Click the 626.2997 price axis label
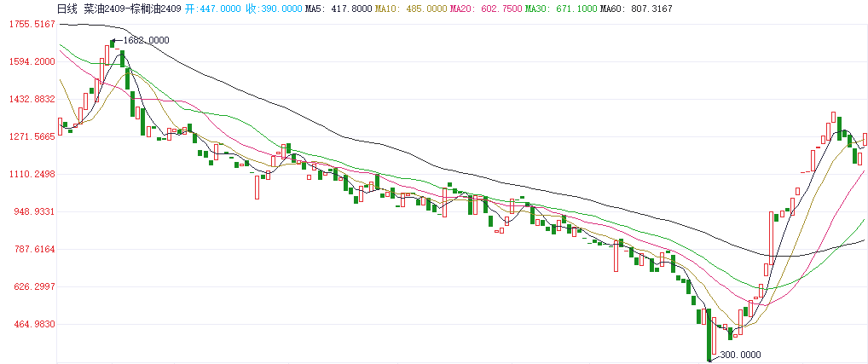Image resolution: width=868 pixels, height=364 pixels. (x=34, y=286)
